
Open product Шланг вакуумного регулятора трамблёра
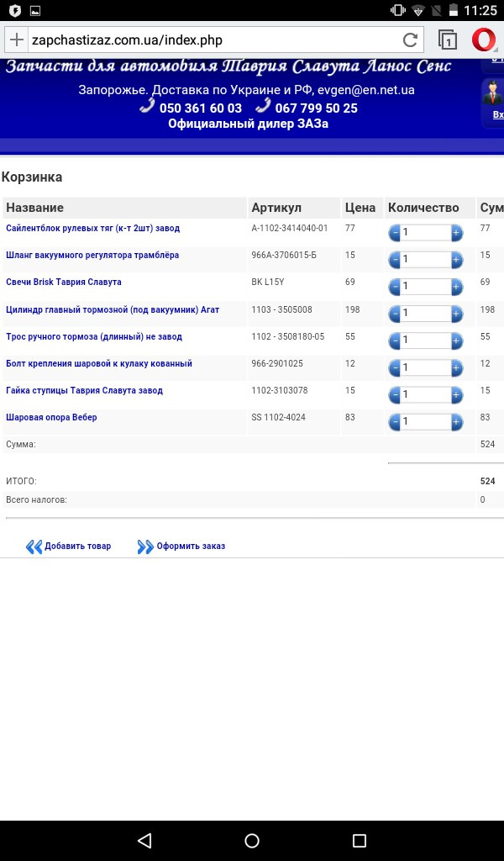tap(92, 255)
